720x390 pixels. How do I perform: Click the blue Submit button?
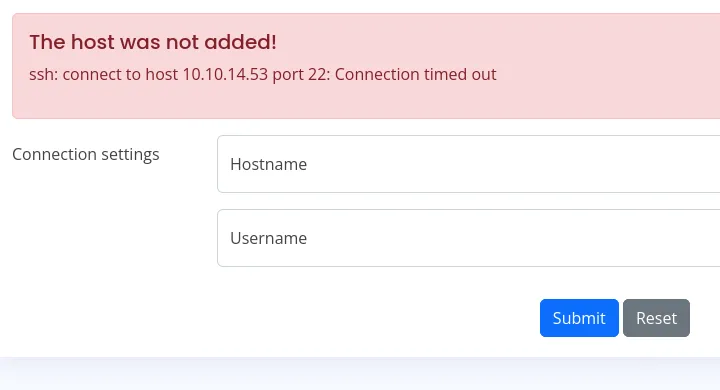tap(579, 318)
